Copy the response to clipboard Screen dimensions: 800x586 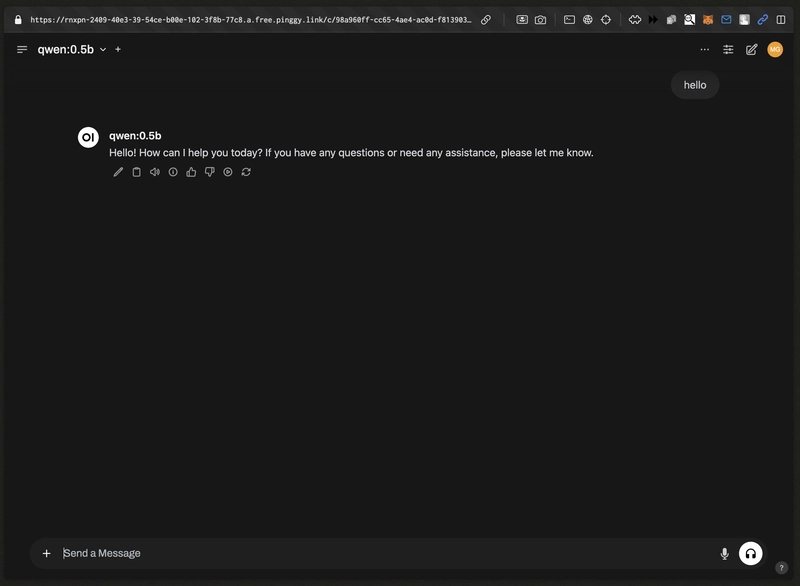[x=136, y=172]
